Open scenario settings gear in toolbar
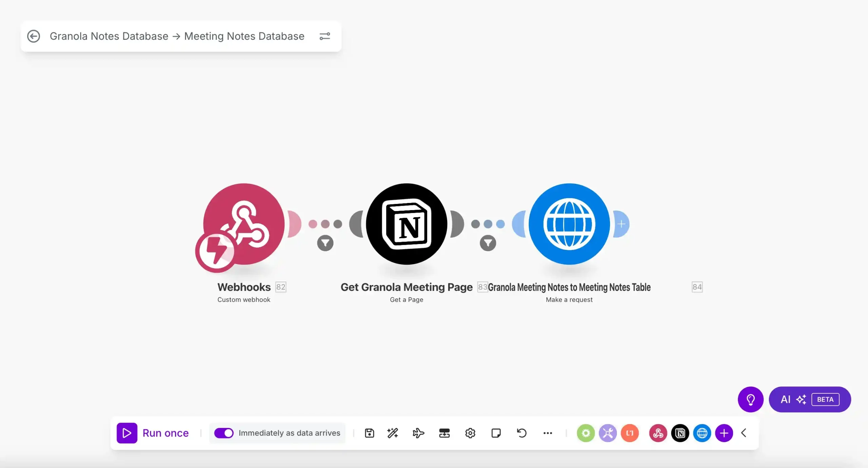This screenshot has width=868, height=468. [x=470, y=433]
